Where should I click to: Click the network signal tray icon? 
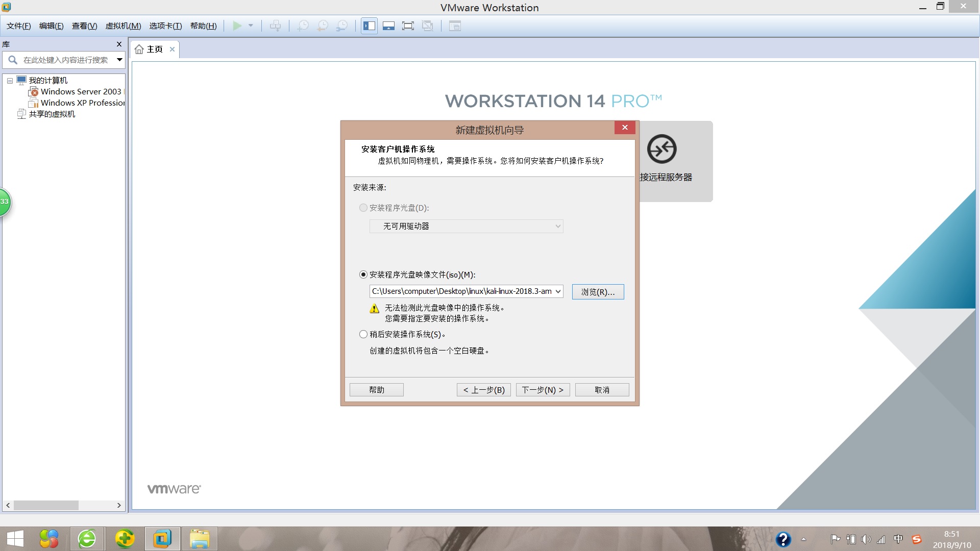coord(881,539)
